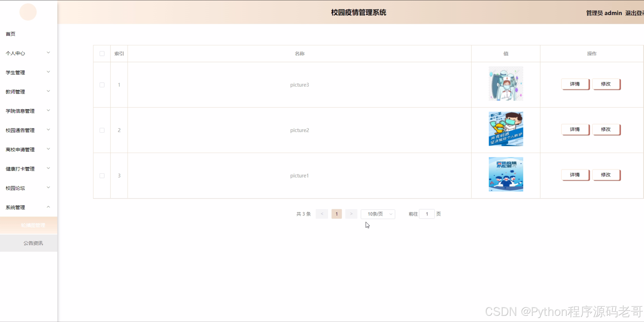Go to previous page arrow
The width and height of the screenshot is (644, 322).
tap(322, 214)
